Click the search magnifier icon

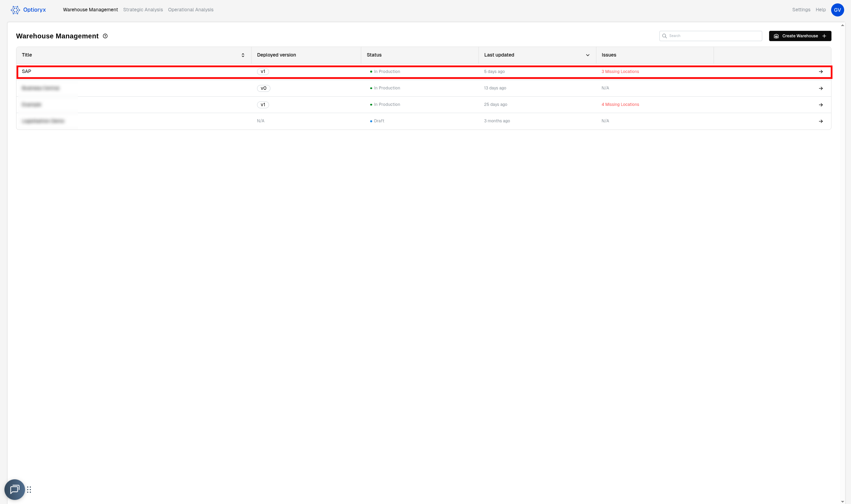click(x=664, y=36)
